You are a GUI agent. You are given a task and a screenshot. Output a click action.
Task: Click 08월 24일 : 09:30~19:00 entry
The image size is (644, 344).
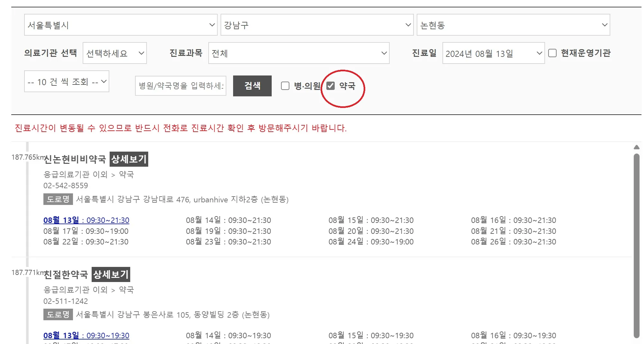[371, 242]
